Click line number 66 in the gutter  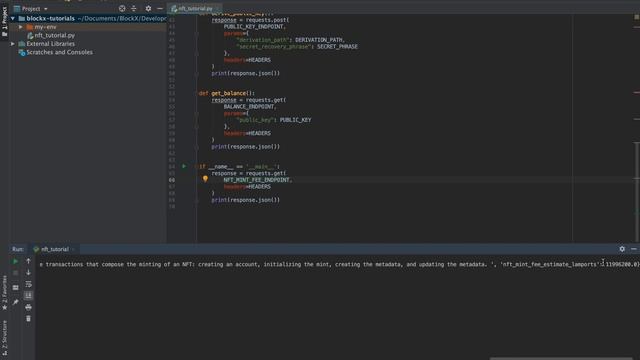click(172, 180)
